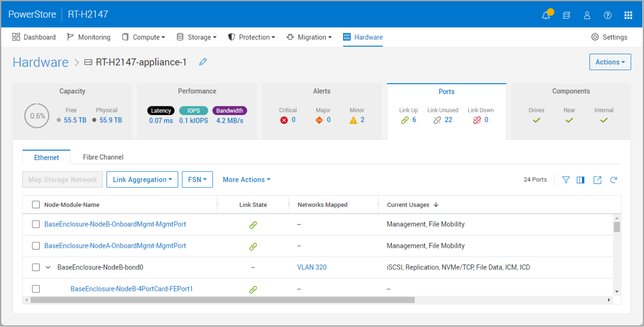This screenshot has width=644, height=327.
Task: Switch to the Fibre Channel tab
Action: (103, 157)
